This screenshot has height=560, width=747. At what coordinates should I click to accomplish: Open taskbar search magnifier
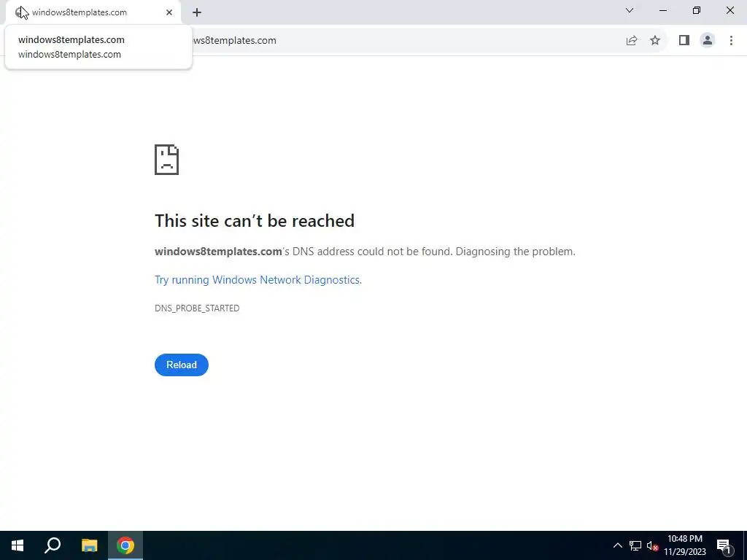tap(53, 545)
